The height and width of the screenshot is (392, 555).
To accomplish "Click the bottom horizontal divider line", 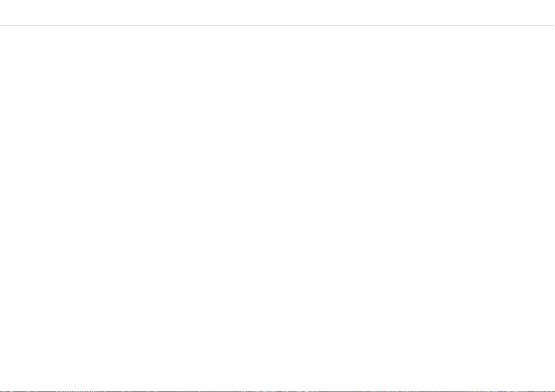I will (277, 361).
